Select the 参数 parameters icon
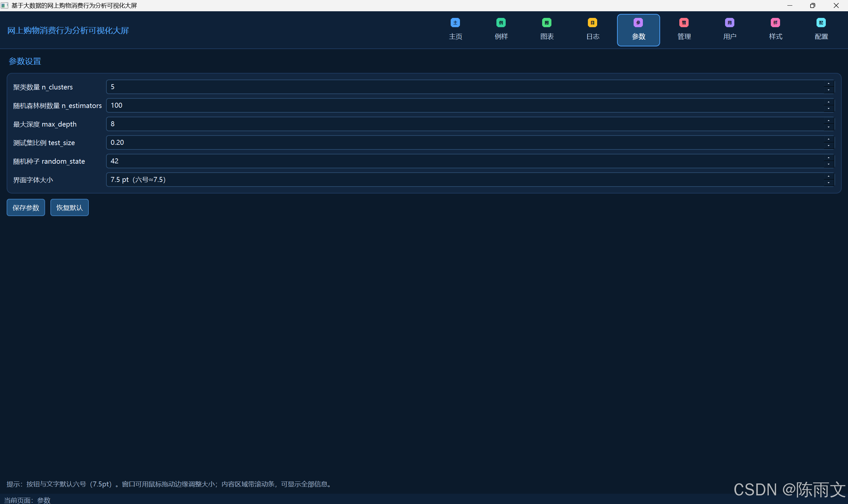Viewport: 848px width, 504px height. (x=638, y=23)
